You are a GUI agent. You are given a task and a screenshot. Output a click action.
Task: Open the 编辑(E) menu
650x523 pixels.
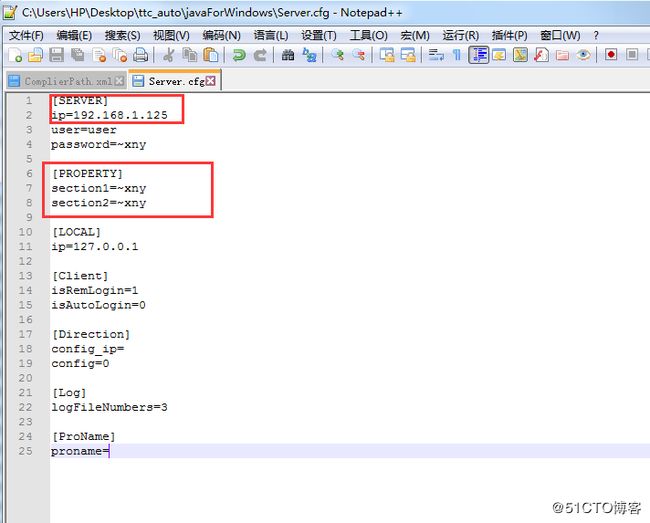pyautogui.click(x=74, y=36)
